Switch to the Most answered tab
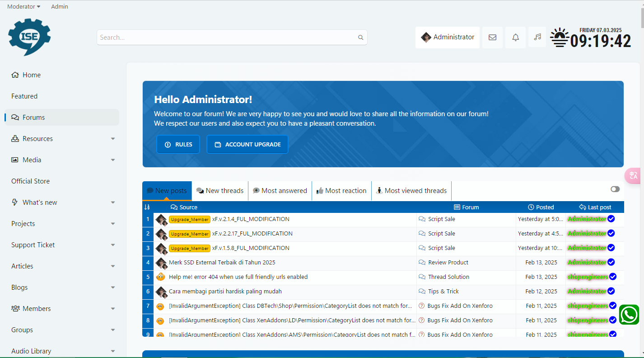 click(280, 191)
